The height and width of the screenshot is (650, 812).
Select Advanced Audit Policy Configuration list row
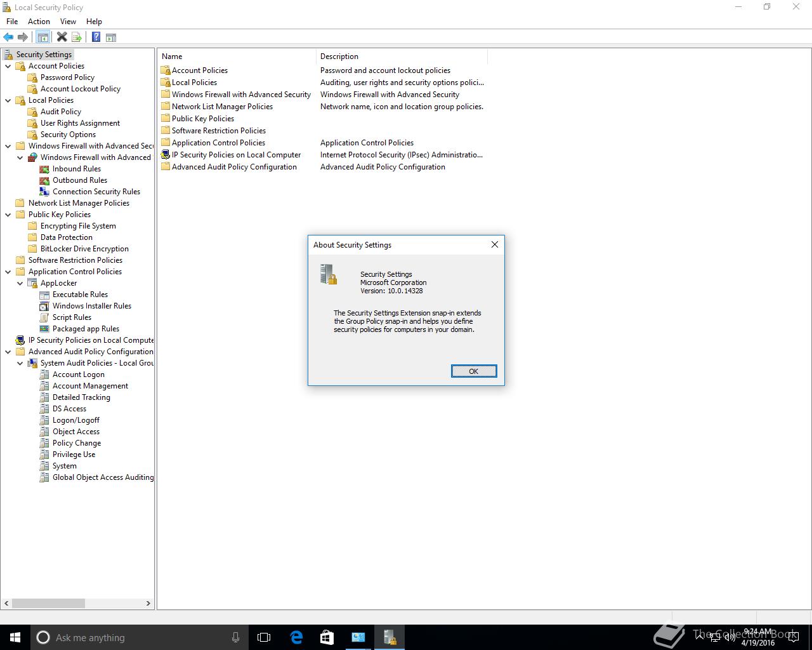point(322,167)
